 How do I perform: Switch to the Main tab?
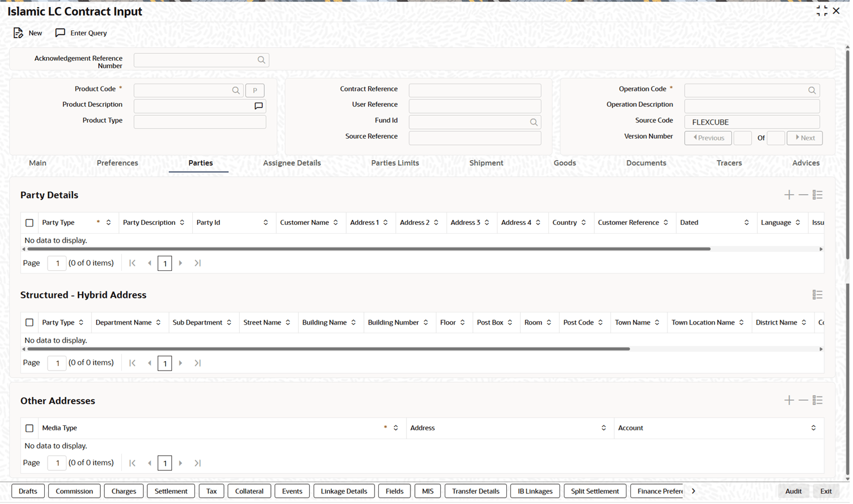38,163
